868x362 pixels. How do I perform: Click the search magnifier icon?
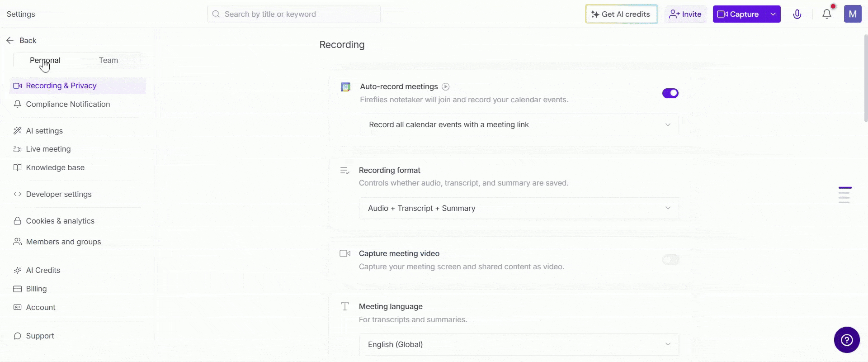[216, 14]
